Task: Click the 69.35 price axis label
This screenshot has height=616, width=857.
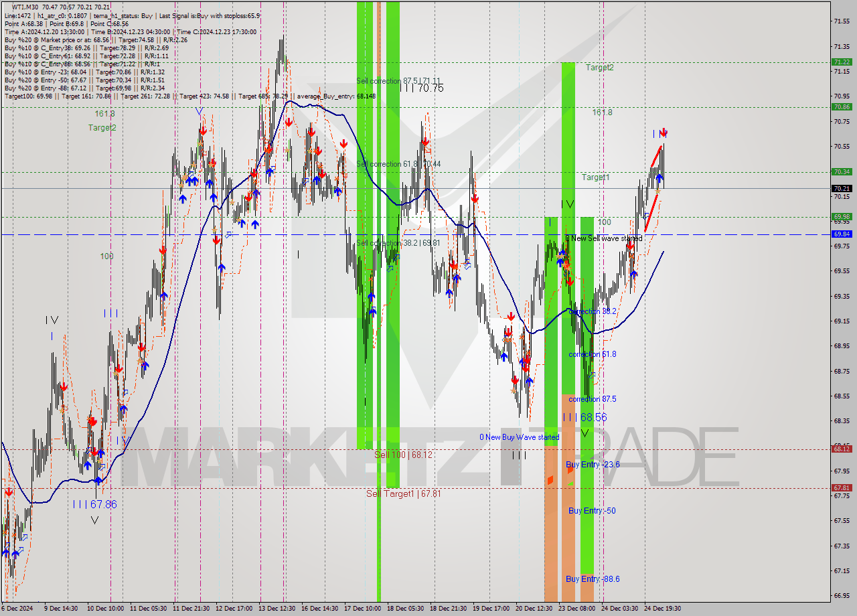Action: [x=842, y=296]
